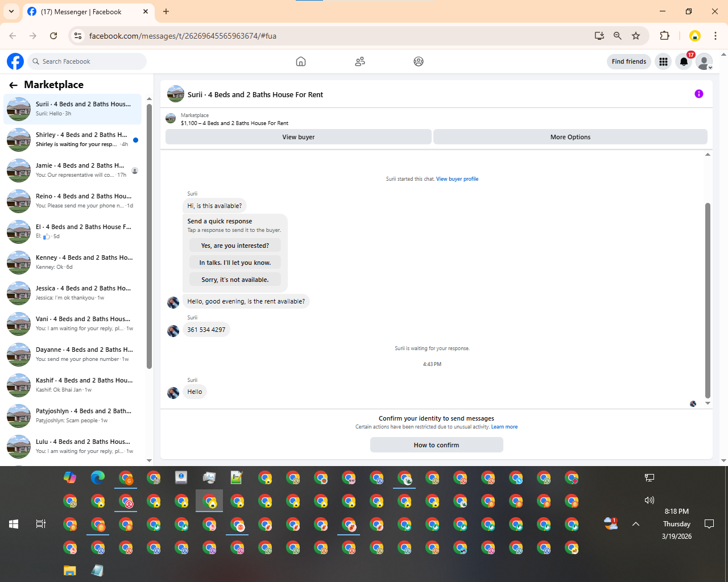Image resolution: width=728 pixels, height=582 pixels.
Task: Open the Reino conversation
Action: (73, 201)
